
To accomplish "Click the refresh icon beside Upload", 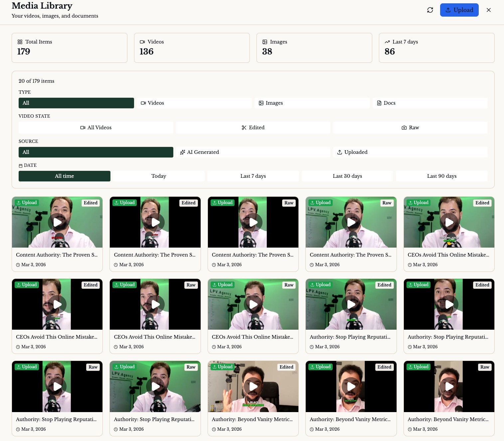I will point(430,10).
